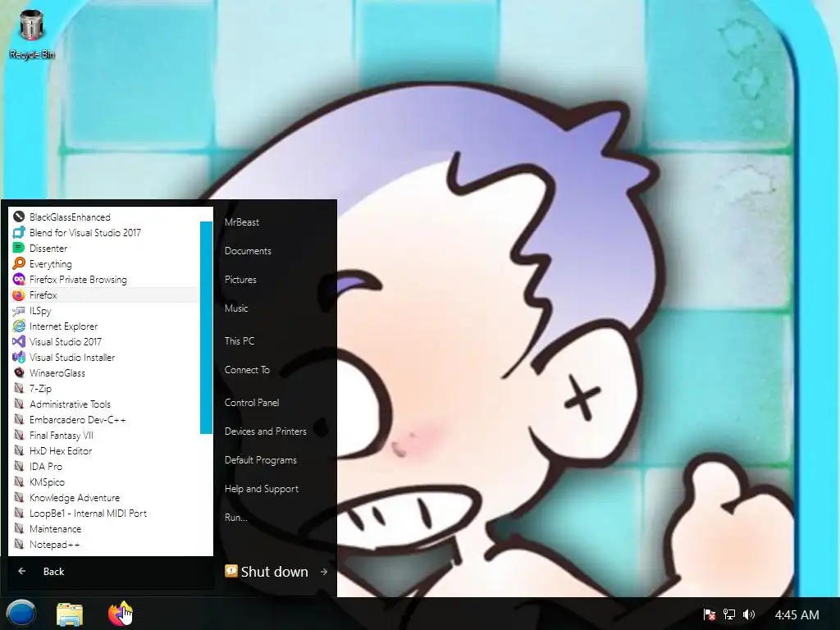840x630 pixels.
Task: Open Help and Support
Action: click(x=261, y=489)
